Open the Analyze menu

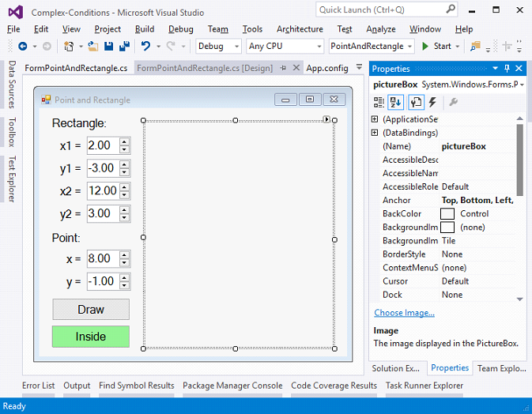click(x=381, y=29)
